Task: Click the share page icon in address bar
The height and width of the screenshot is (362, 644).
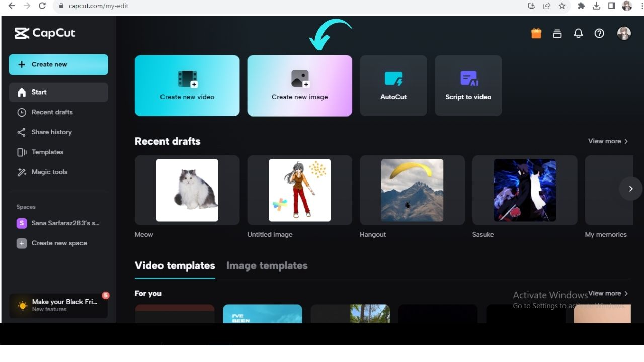Action: pos(547,6)
